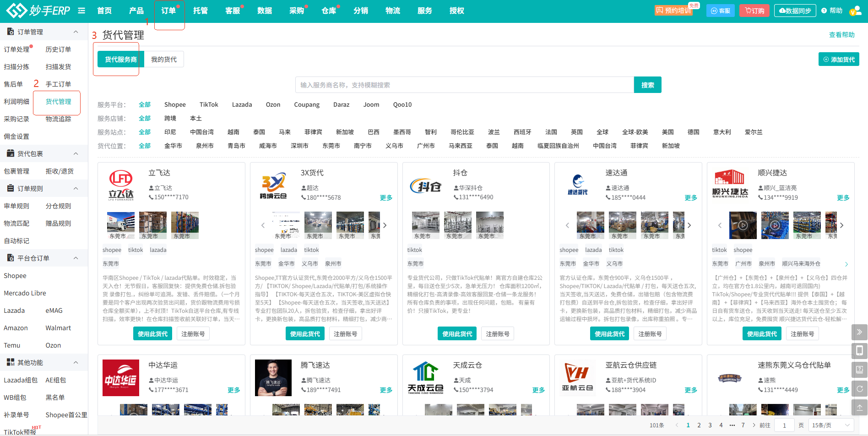Open 查看帮助 link
The height and width of the screenshot is (436, 868).
[842, 35]
